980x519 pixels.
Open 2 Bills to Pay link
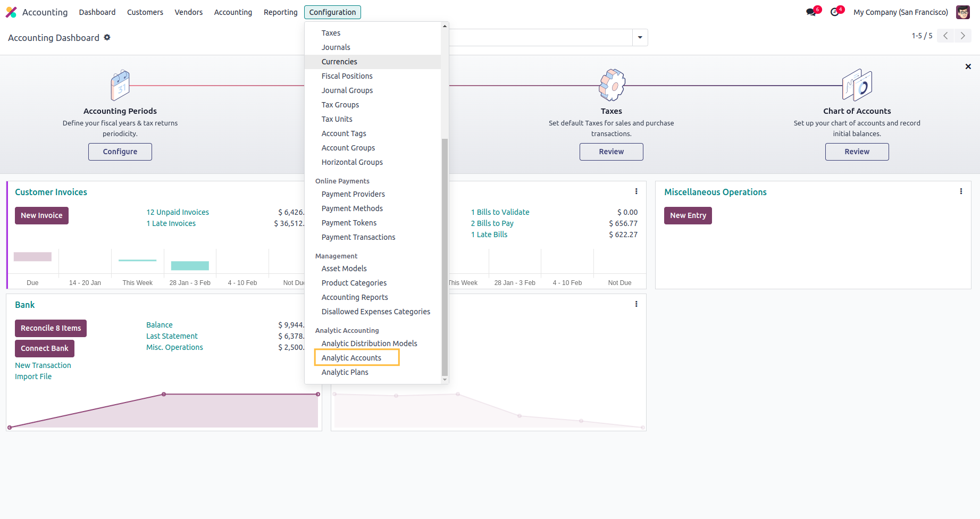pyautogui.click(x=492, y=223)
